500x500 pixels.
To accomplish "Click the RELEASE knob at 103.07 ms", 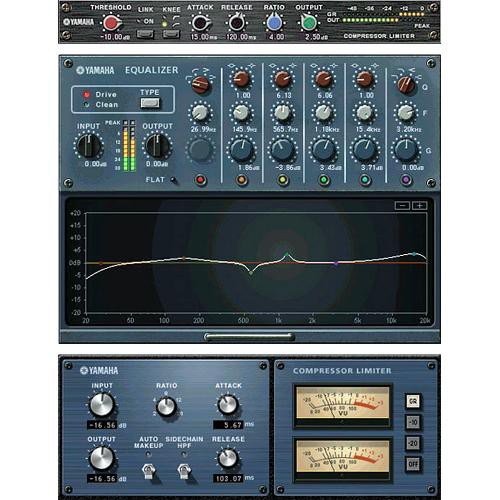I will coord(228,458).
